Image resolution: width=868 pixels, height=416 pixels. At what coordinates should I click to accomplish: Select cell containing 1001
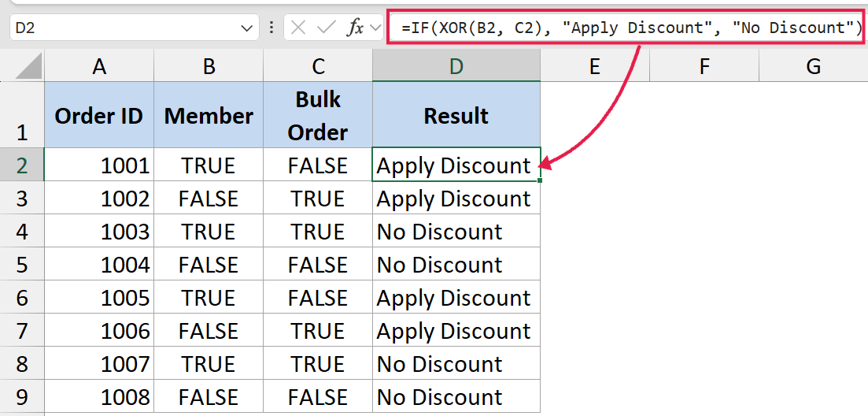[99, 165]
